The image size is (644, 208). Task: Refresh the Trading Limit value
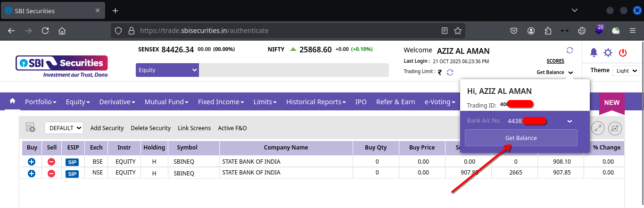[450, 72]
